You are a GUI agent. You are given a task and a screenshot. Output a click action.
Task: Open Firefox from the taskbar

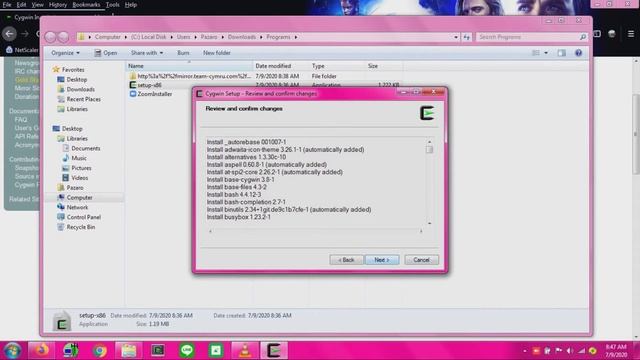[42, 350]
